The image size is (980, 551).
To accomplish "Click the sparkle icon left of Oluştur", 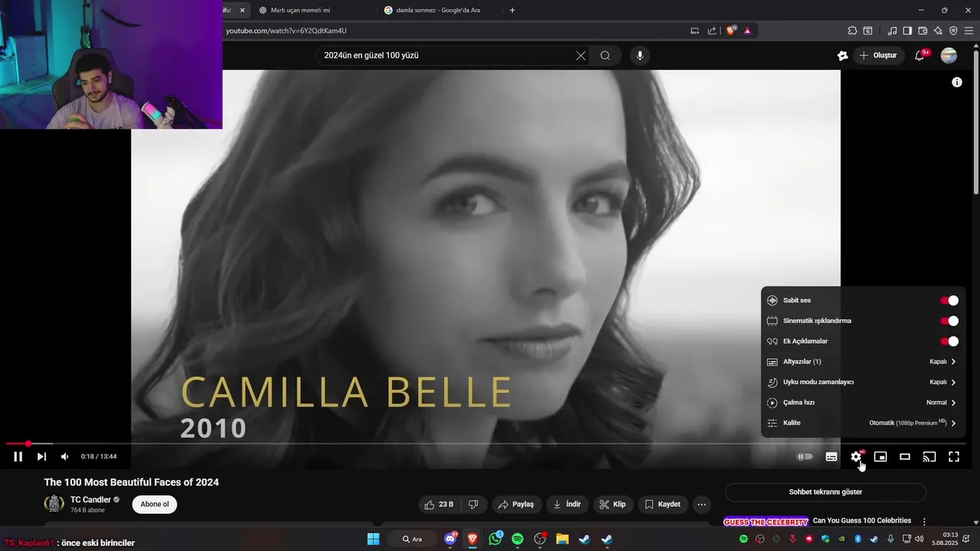I will coord(842,55).
